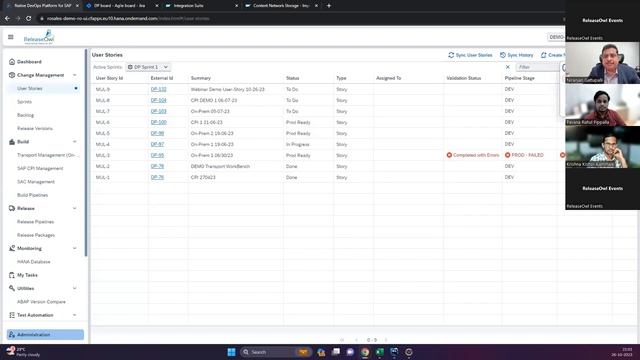Image resolution: width=640 pixels, height=360 pixels.
Task: Open SAP CPI Management in the sidebar
Action: 40,168
